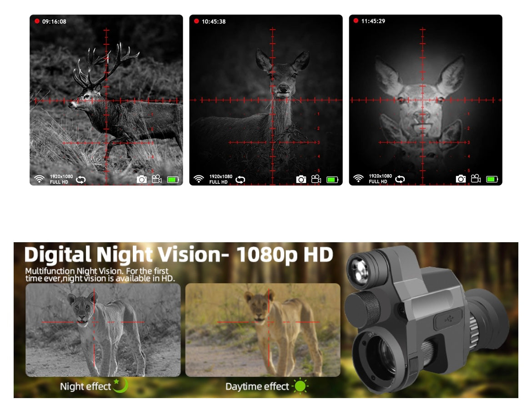Click the battery icon in the 11:45:29 panel
Screen dimensions: 532x404
492,179
